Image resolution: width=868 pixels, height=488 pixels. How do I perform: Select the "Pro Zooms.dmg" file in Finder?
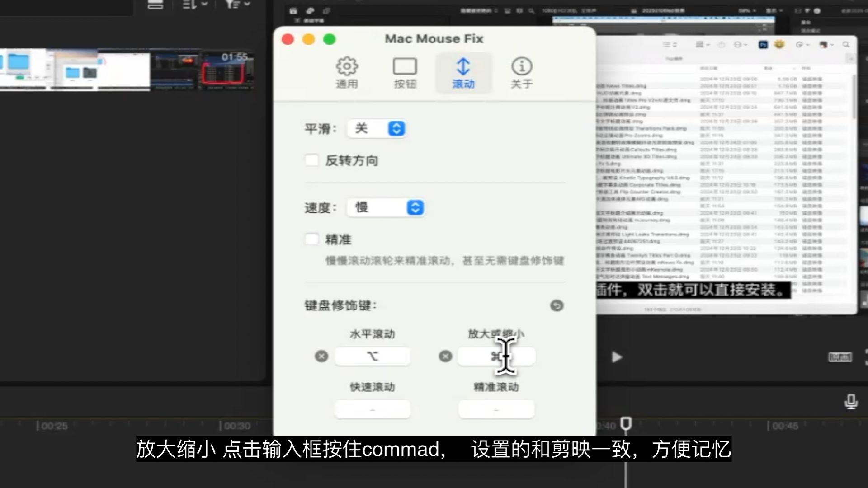point(630,135)
